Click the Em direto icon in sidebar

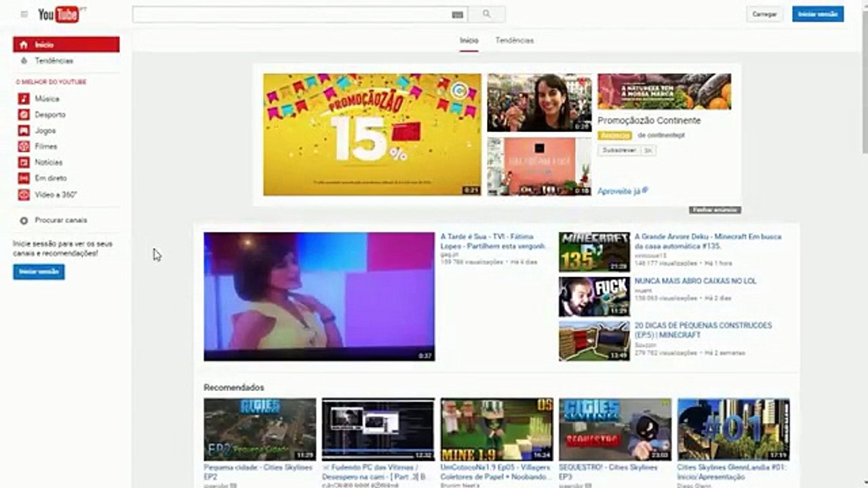point(24,178)
